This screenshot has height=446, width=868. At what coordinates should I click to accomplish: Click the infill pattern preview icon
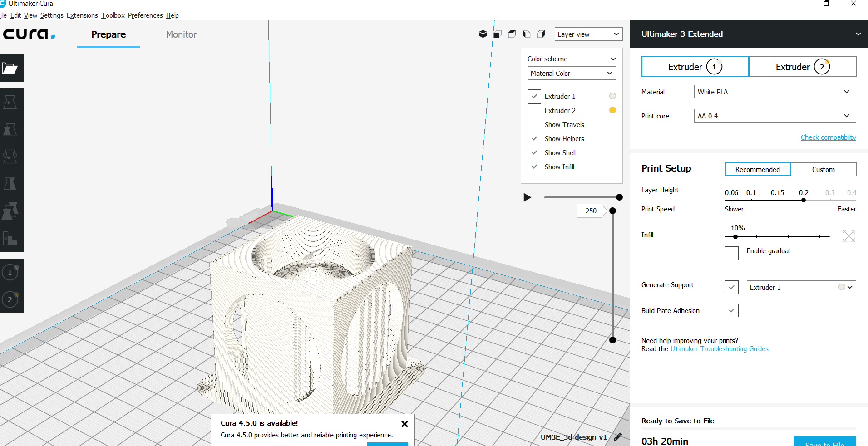pos(848,235)
